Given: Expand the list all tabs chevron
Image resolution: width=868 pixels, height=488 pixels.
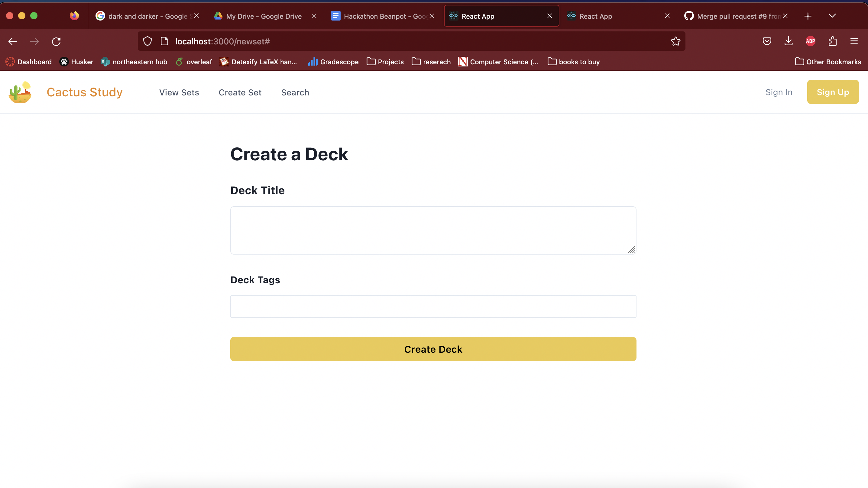Looking at the screenshot, I should coord(832,16).
